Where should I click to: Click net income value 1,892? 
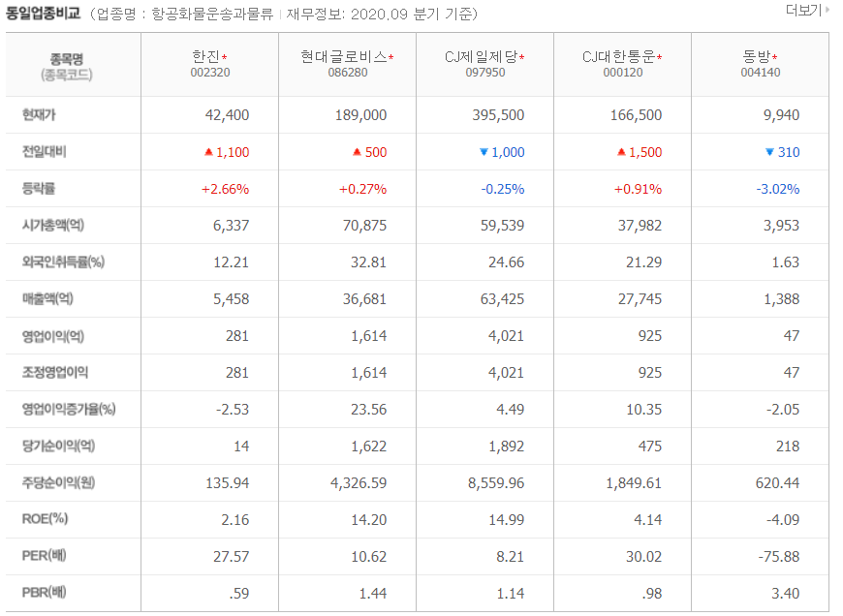point(507,447)
